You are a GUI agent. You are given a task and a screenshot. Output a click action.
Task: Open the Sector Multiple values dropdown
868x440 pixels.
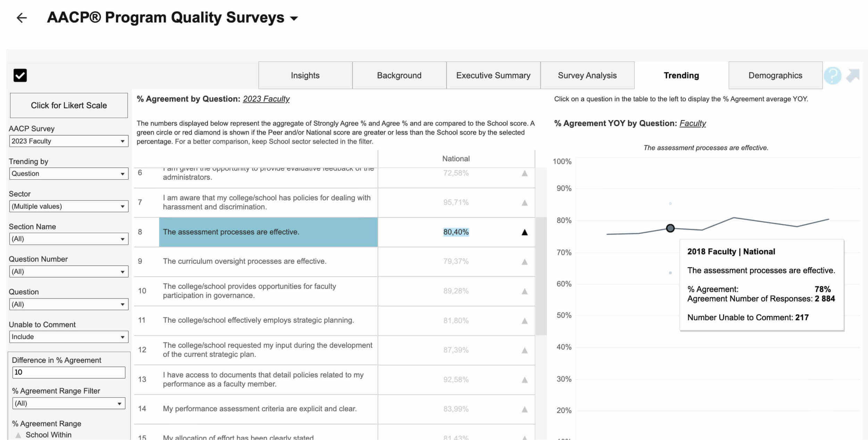click(68, 206)
